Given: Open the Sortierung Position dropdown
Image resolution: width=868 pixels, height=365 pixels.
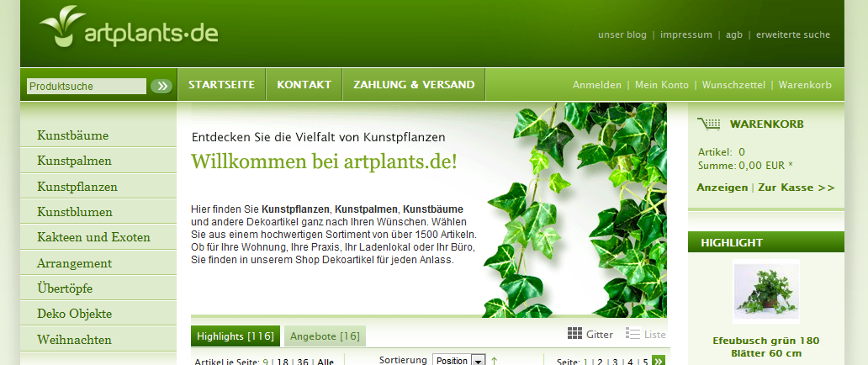Looking at the screenshot, I should tap(459, 361).
